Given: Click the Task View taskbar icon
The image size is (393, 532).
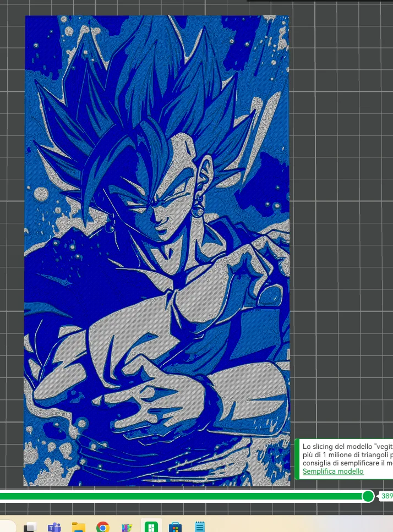Looking at the screenshot, I should (x=30, y=528).
